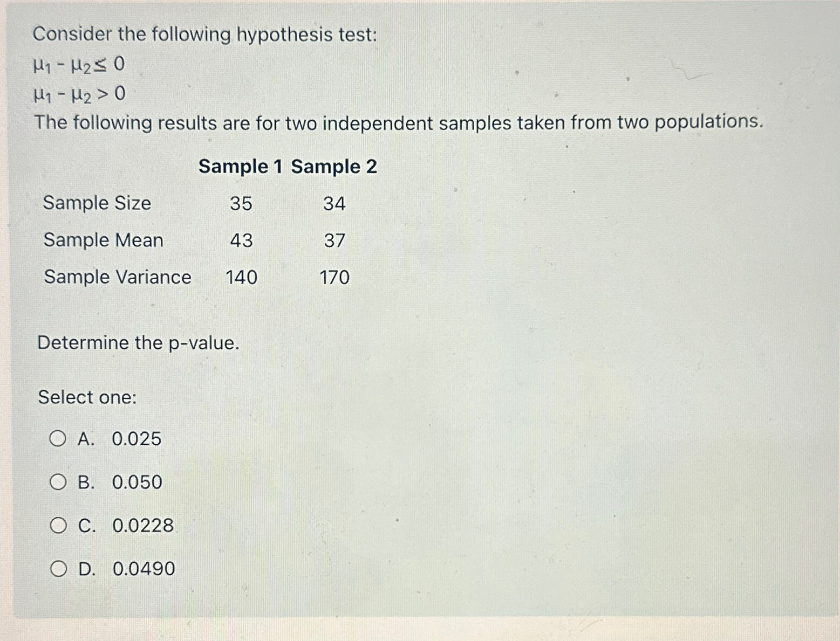Click the answer option labeled 0.0228

click(143, 526)
